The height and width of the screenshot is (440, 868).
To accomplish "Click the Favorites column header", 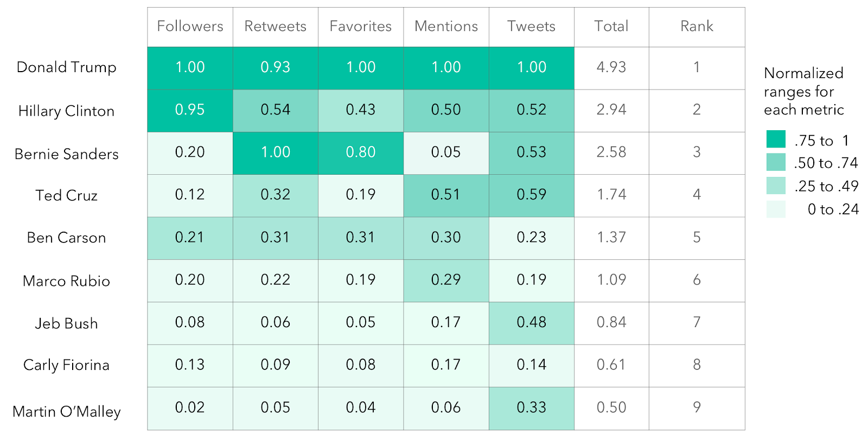I will click(x=360, y=27).
